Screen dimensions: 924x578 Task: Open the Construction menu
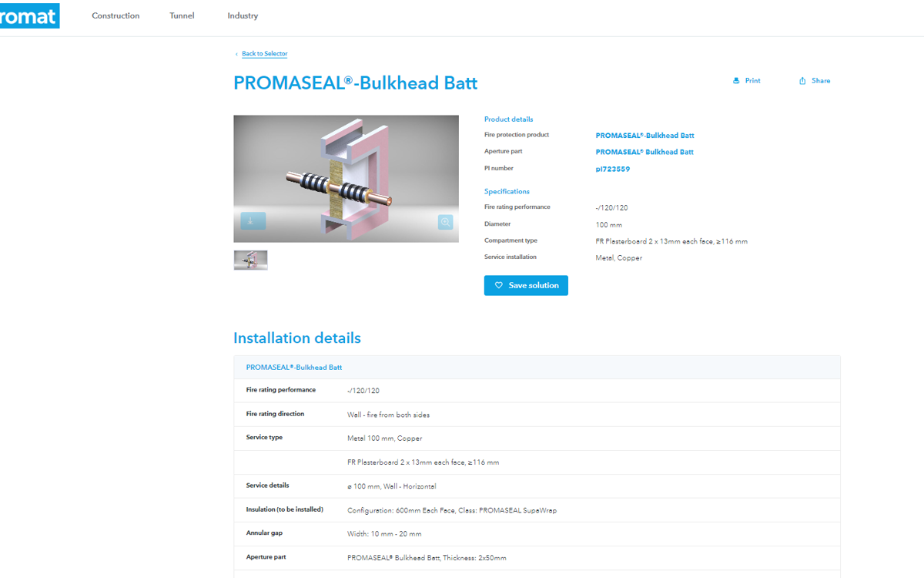115,15
